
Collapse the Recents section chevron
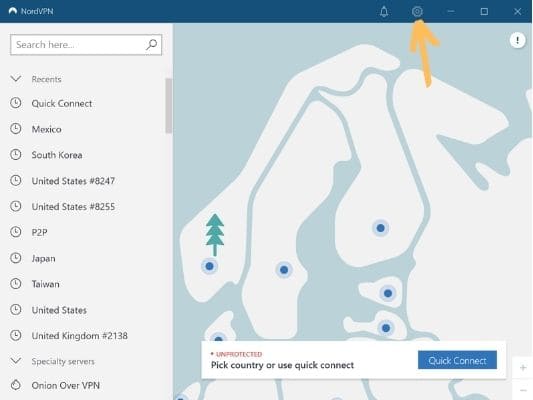16,79
